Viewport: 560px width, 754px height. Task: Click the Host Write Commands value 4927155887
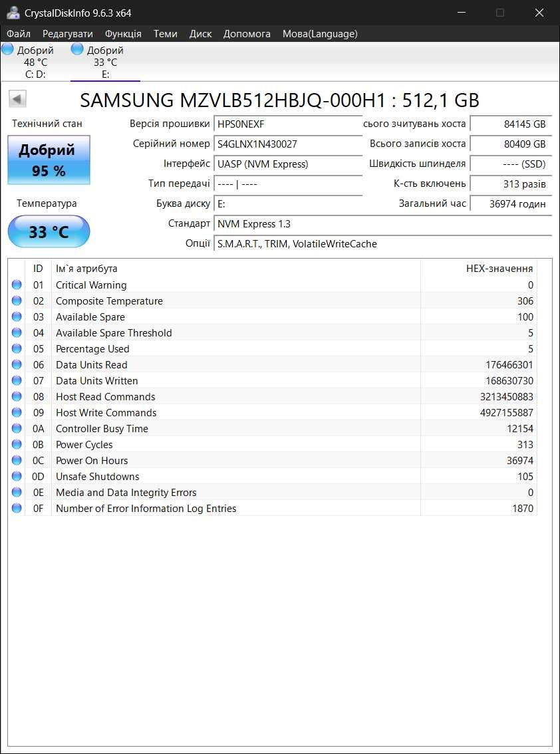(506, 413)
